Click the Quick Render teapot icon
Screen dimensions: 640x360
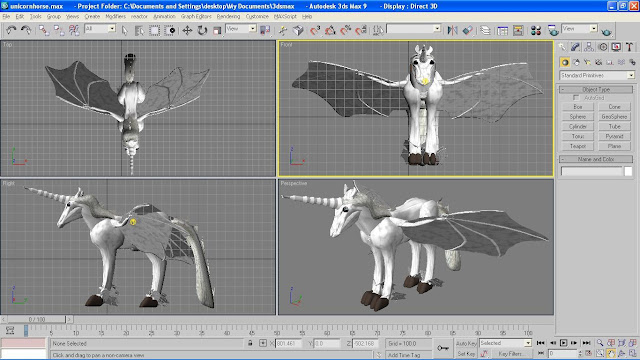pos(607,31)
